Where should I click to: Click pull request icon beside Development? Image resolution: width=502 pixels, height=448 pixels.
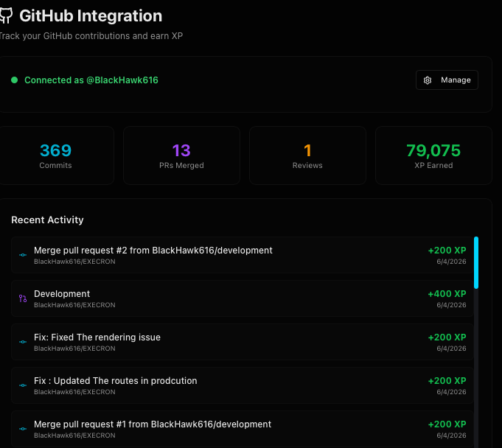pyautogui.click(x=23, y=298)
